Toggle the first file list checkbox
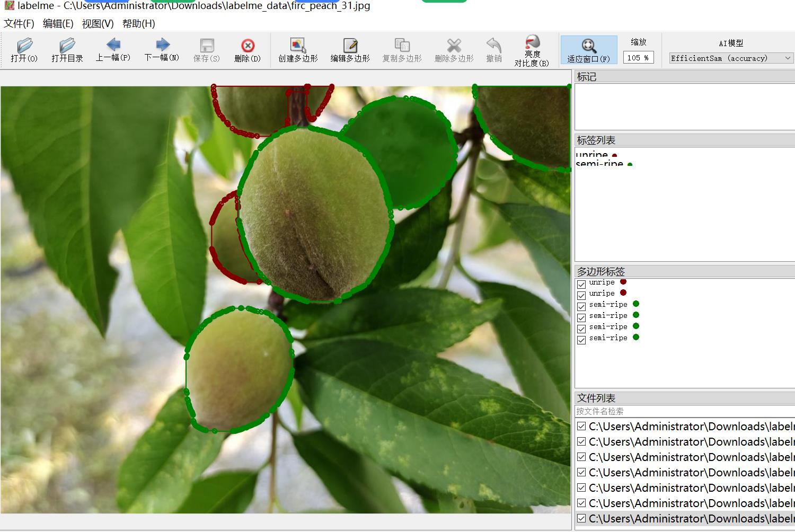795x532 pixels. pyautogui.click(x=581, y=427)
